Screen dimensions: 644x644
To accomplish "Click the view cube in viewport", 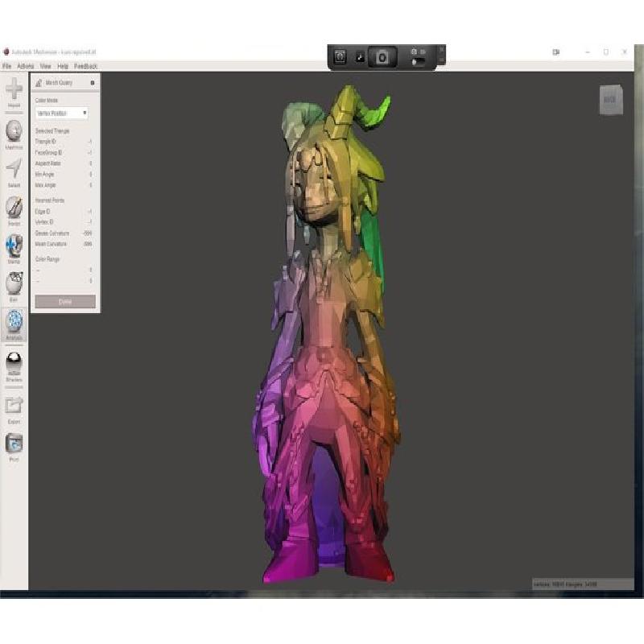I will pos(611,99).
